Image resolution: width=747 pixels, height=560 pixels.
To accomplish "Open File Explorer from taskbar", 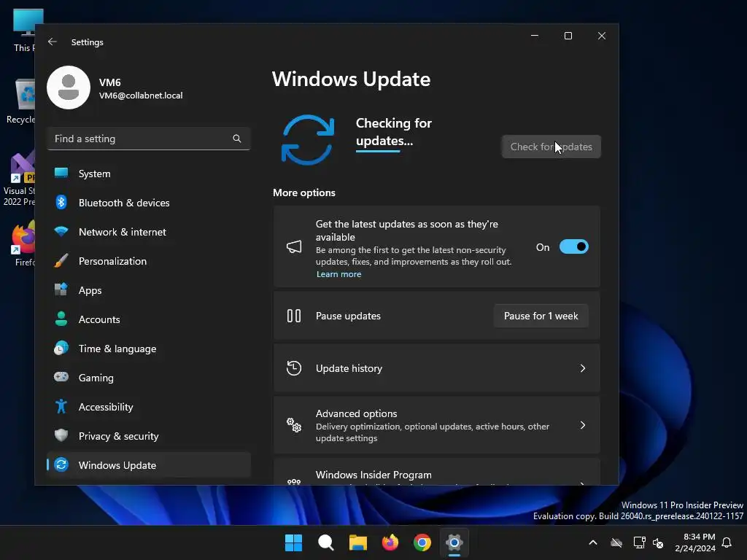I will pos(357,542).
